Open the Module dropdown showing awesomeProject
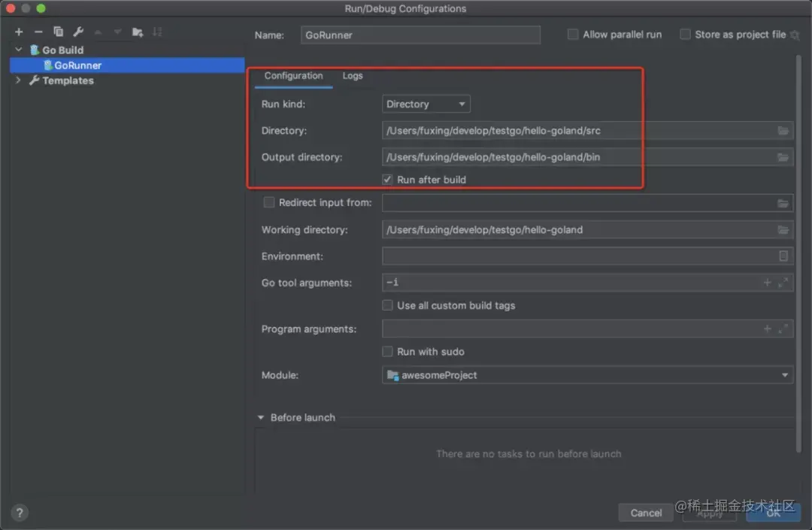812x530 pixels. pyautogui.click(x=587, y=374)
